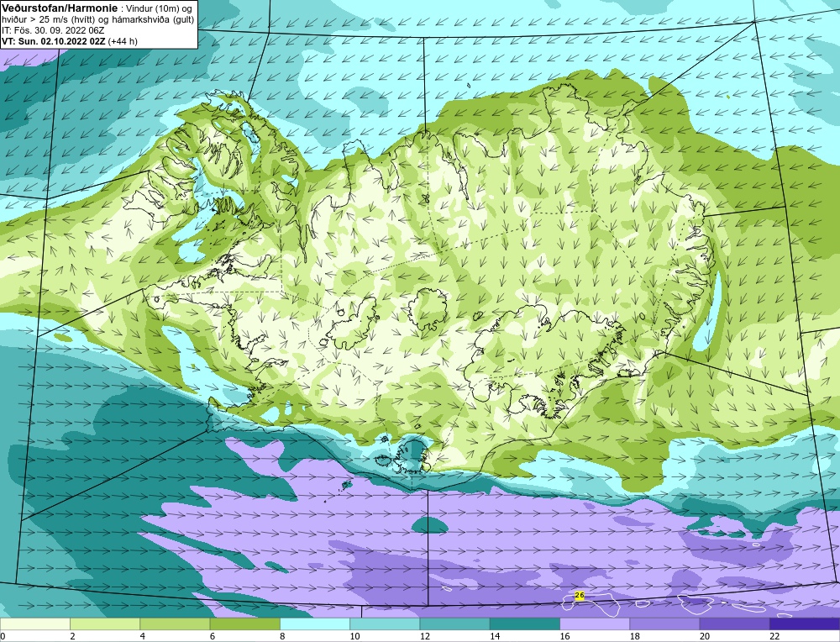Click the light green 2–4 legend swatch

105,624
